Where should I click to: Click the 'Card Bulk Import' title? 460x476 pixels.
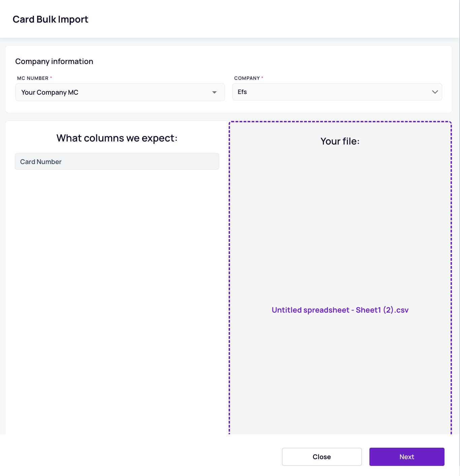51,20
